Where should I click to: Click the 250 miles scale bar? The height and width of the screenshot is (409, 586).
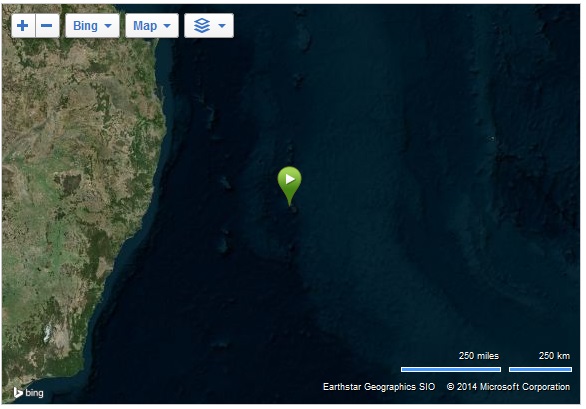pyautogui.click(x=451, y=369)
